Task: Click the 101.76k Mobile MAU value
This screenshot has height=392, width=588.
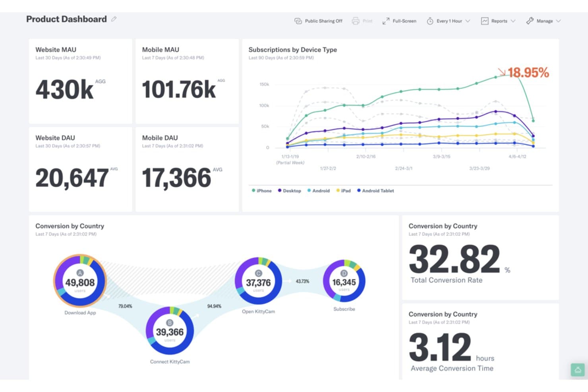Action: point(179,89)
